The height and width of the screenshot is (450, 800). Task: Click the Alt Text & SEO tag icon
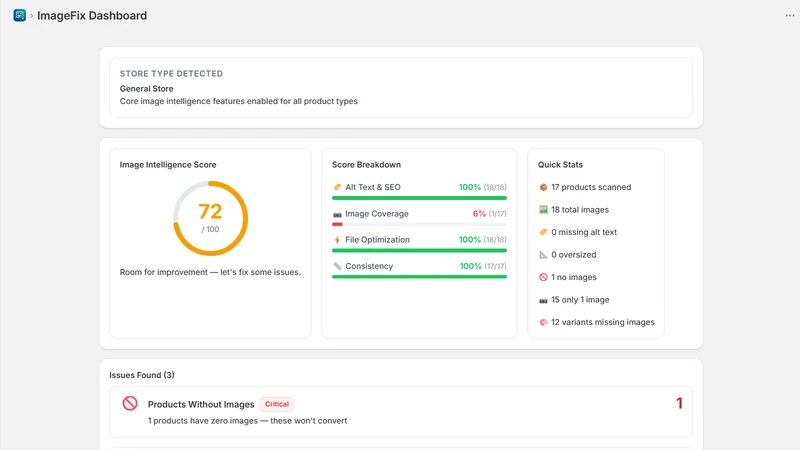point(337,187)
